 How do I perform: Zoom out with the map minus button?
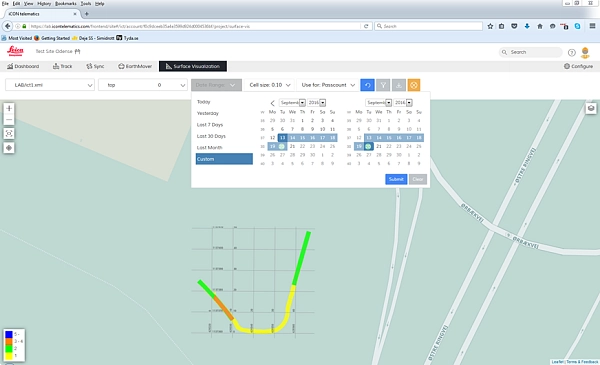pyautogui.click(x=9, y=120)
